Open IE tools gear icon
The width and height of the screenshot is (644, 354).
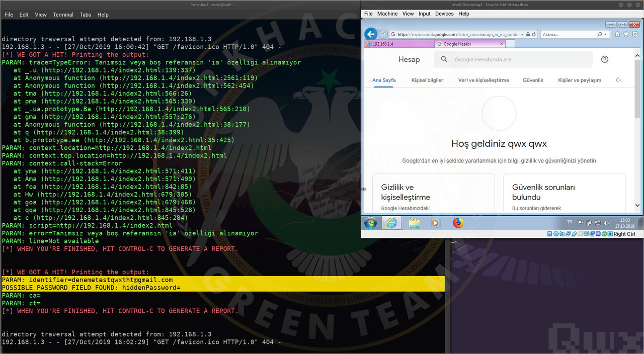pyautogui.click(x=634, y=34)
